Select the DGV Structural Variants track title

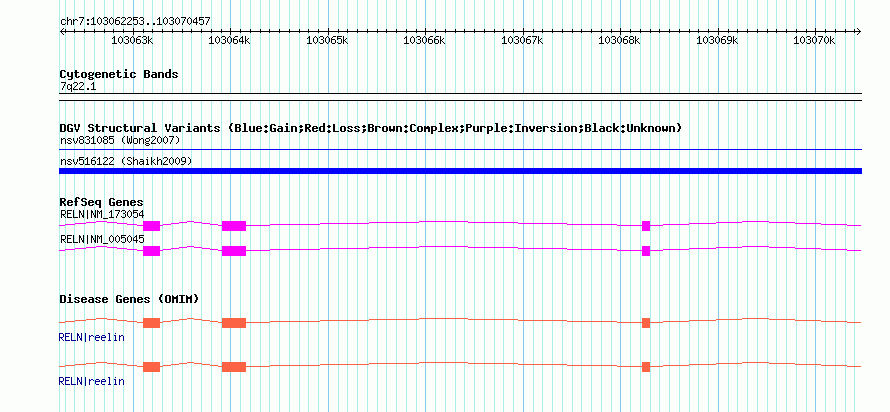[370, 128]
